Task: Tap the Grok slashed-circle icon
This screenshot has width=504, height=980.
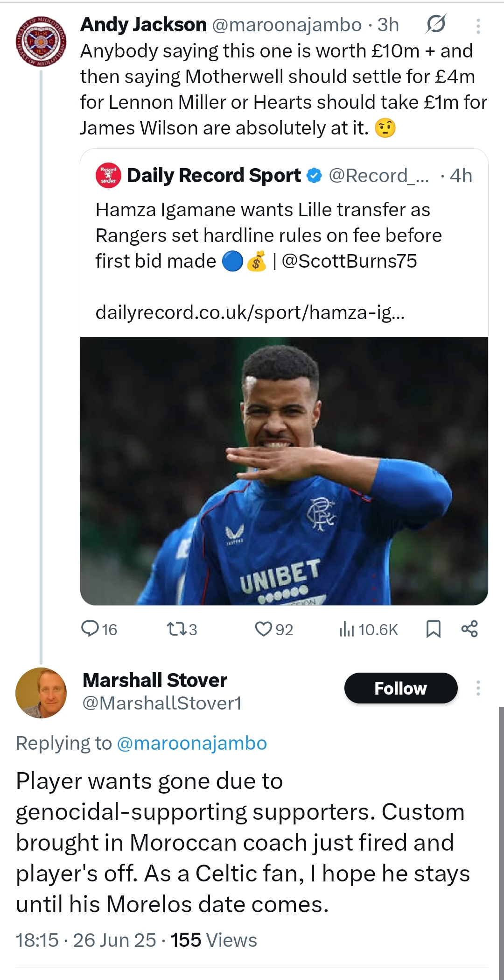Action: pyautogui.click(x=436, y=24)
